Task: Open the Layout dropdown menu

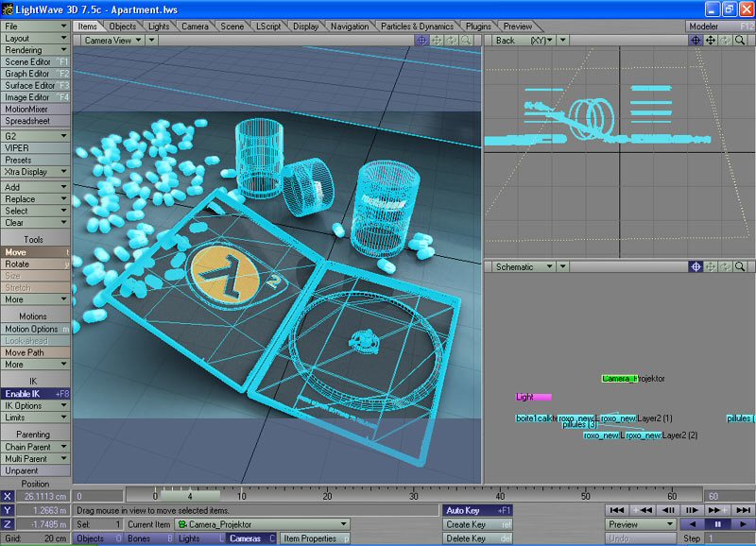Action: (x=36, y=38)
